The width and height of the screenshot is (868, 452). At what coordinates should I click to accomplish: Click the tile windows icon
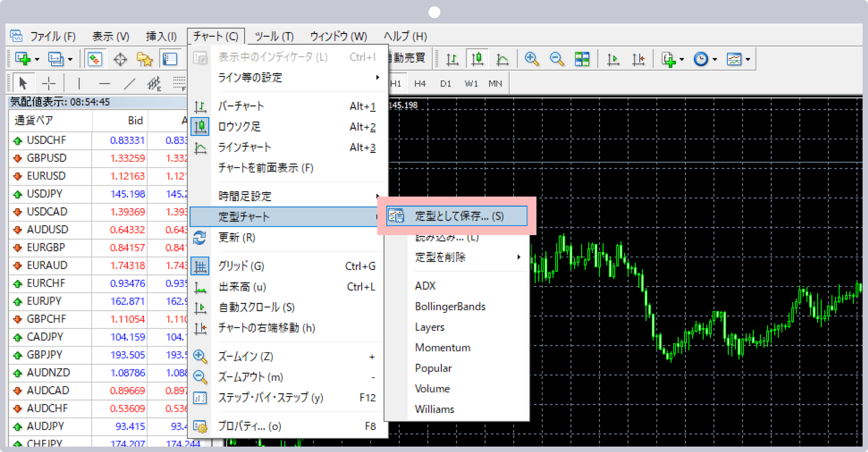[582, 59]
